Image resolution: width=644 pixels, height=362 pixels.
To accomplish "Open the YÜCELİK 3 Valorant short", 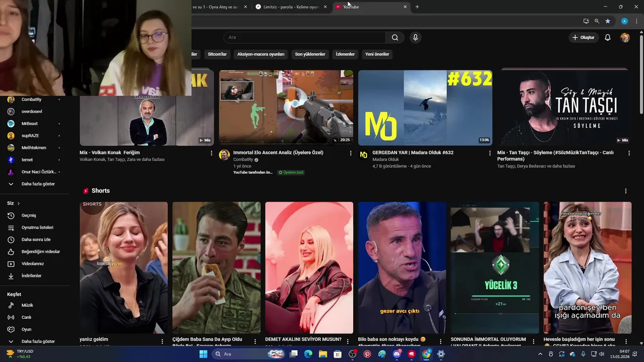I will pyautogui.click(x=495, y=267).
